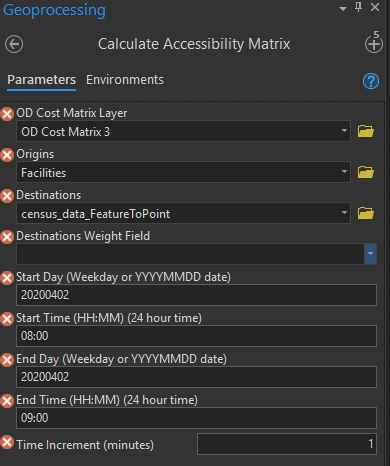
Task: Click the Calculate Accessibility Matrix title
Action: coord(194,44)
